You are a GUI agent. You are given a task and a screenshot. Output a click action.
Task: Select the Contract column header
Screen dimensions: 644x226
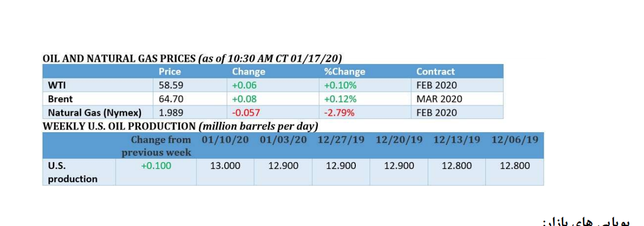click(435, 71)
